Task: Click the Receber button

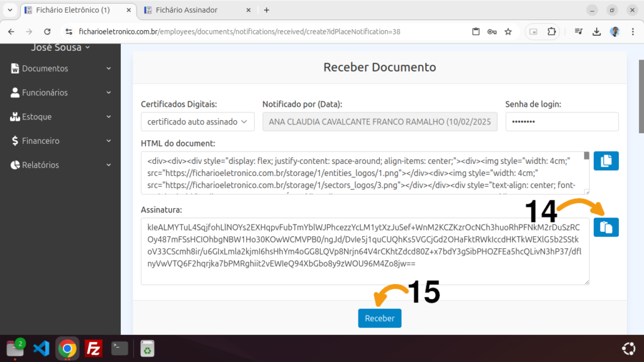Action: point(379,318)
